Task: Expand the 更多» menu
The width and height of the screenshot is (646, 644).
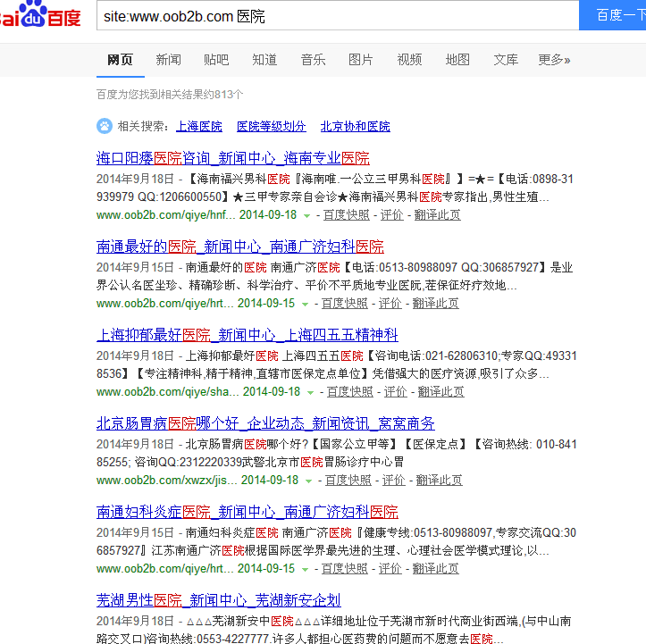Action: click(554, 60)
